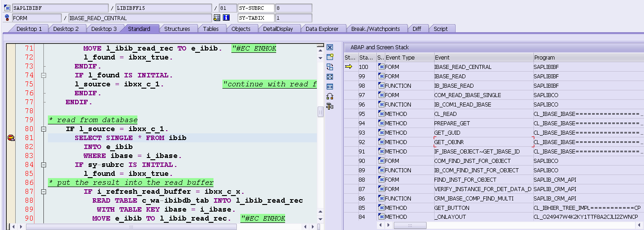Collapse the code block at line 80
Image resolution: width=644 pixels, height=230 pixels.
(43, 129)
